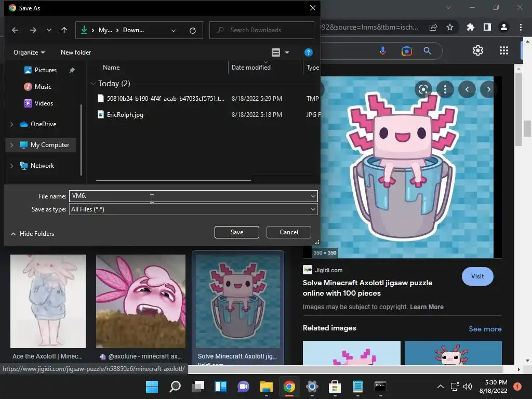Image resolution: width=532 pixels, height=399 pixels.
Task: Toggle Chrome side panel icon
Action: (x=487, y=27)
